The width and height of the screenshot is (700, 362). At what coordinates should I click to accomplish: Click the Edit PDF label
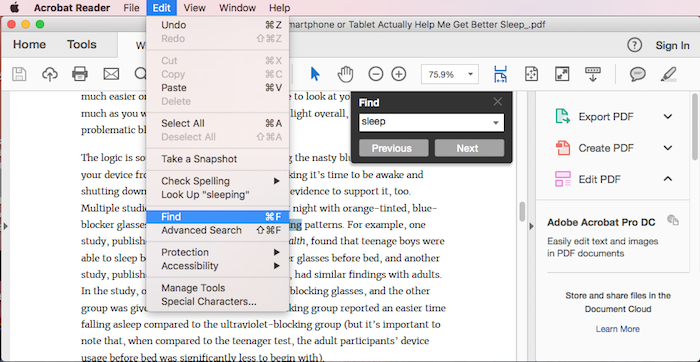pos(600,179)
